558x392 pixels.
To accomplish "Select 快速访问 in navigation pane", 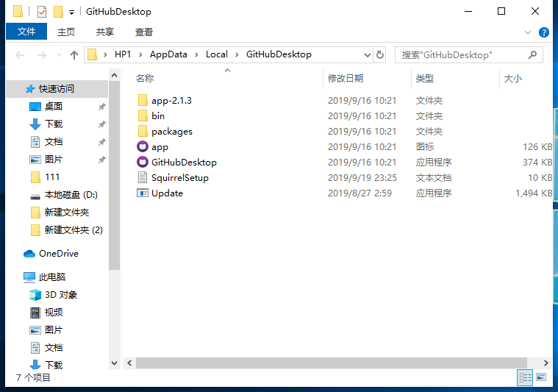I will pos(56,89).
